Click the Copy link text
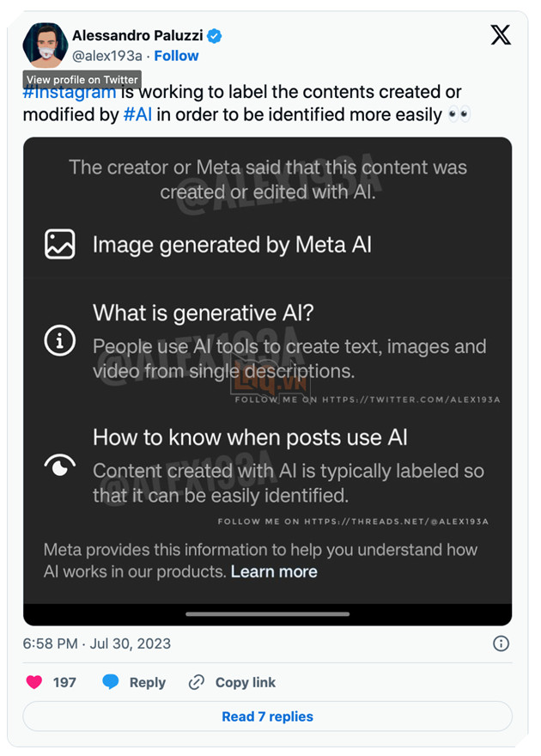The image size is (541, 756). (246, 682)
